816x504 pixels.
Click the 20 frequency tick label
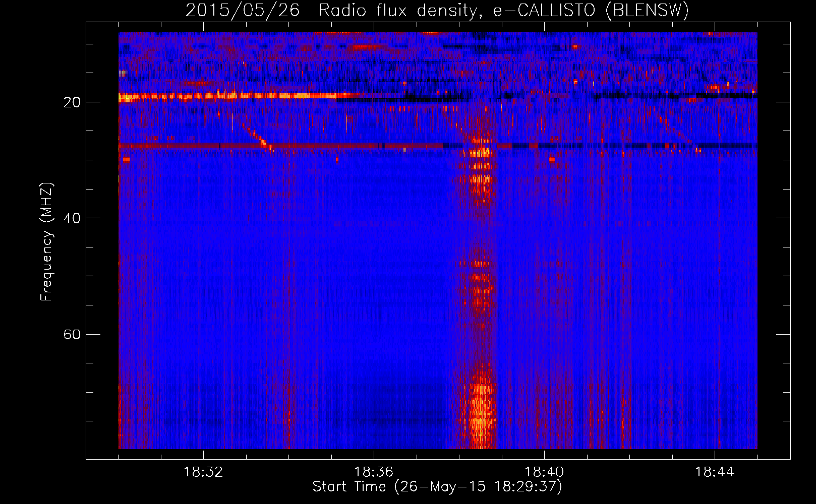pos(72,102)
